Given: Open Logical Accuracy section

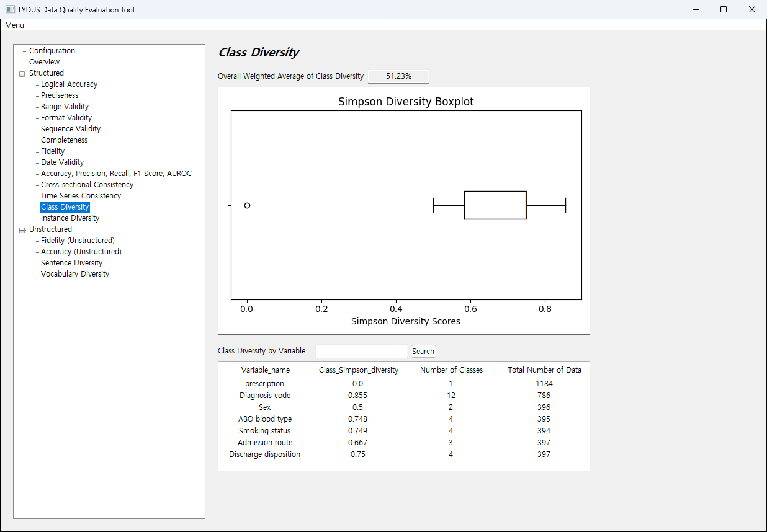Looking at the screenshot, I should point(69,84).
